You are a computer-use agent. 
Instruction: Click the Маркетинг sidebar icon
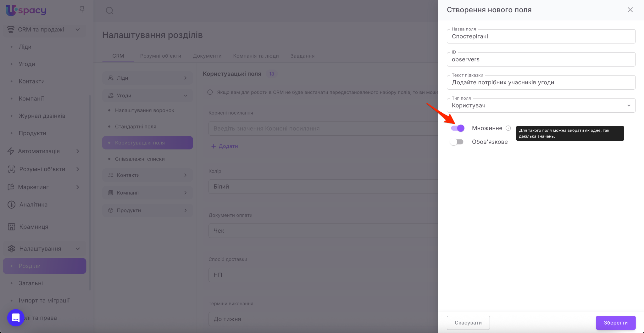coord(11,187)
